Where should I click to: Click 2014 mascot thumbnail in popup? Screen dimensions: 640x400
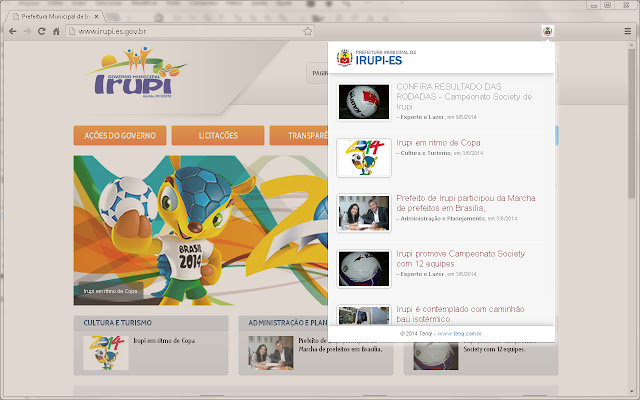tap(364, 158)
